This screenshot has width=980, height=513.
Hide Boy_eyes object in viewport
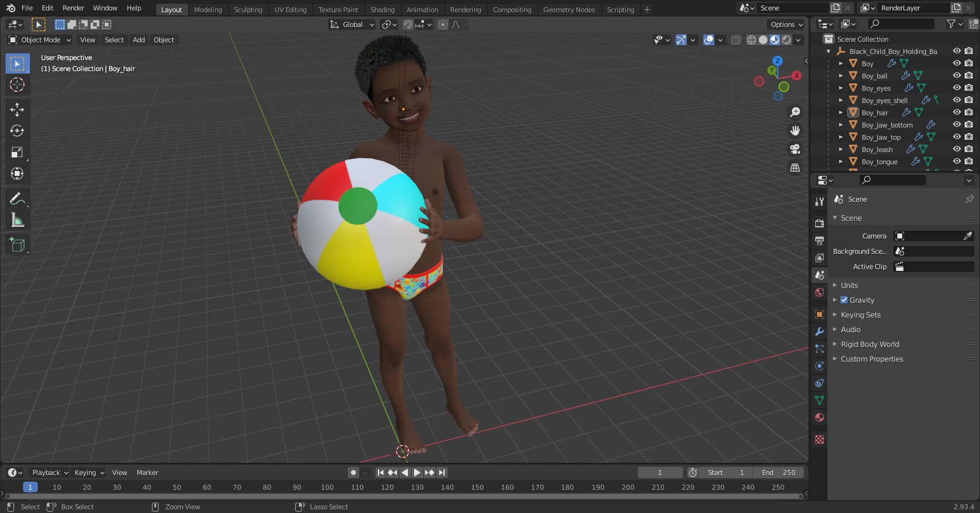[957, 88]
